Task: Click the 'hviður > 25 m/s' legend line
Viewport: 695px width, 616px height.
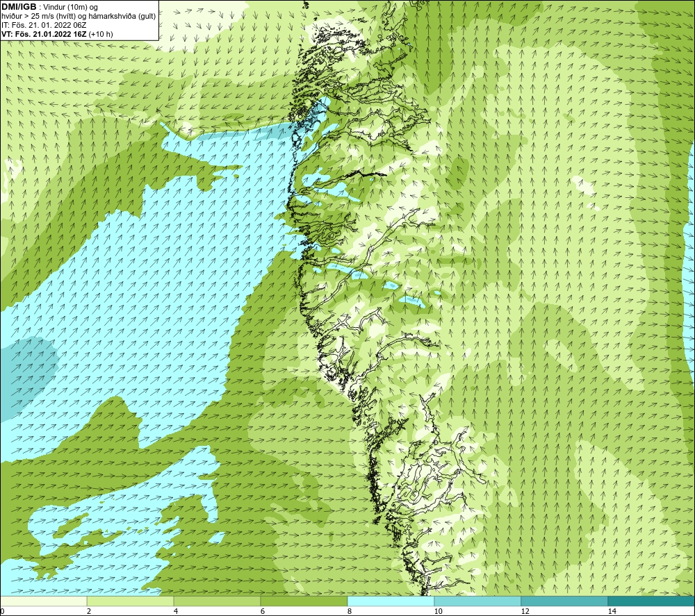Action: (x=79, y=16)
